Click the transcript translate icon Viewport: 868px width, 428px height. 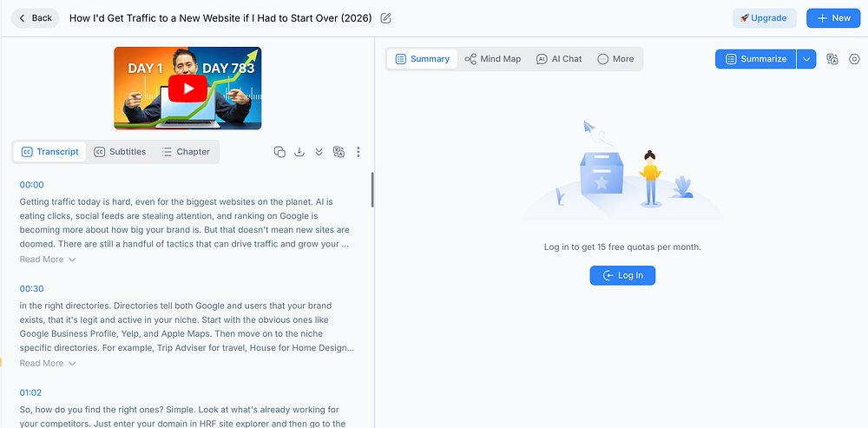339,152
